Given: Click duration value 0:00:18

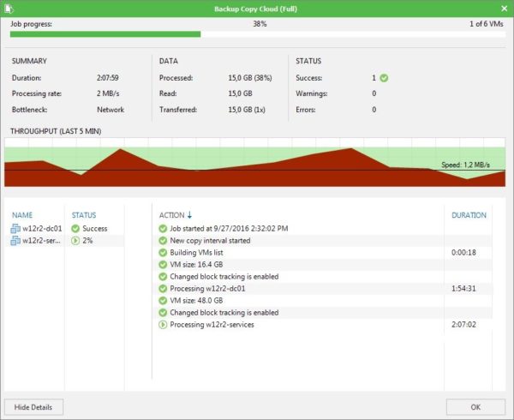Looking at the screenshot, I should 463,253.
